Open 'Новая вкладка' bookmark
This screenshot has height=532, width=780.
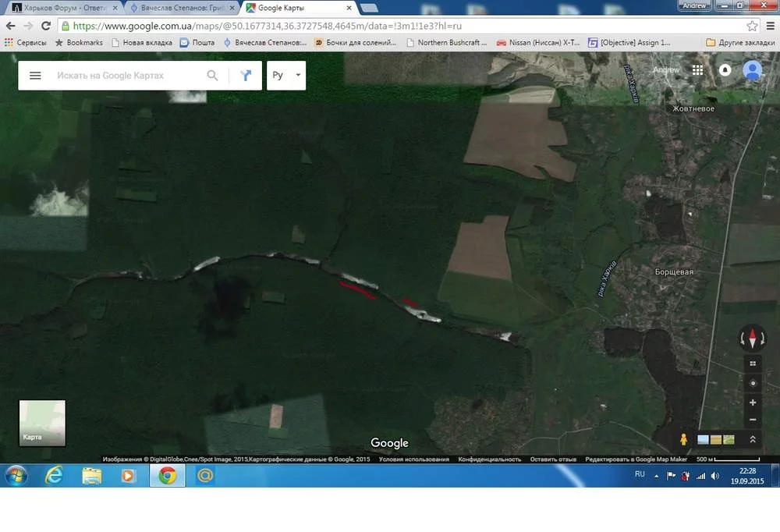142,43
